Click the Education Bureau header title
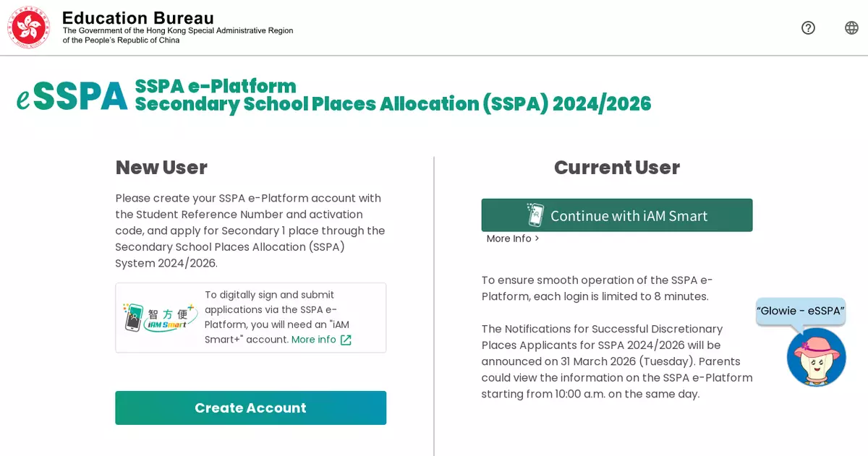868x456 pixels. pos(138,18)
